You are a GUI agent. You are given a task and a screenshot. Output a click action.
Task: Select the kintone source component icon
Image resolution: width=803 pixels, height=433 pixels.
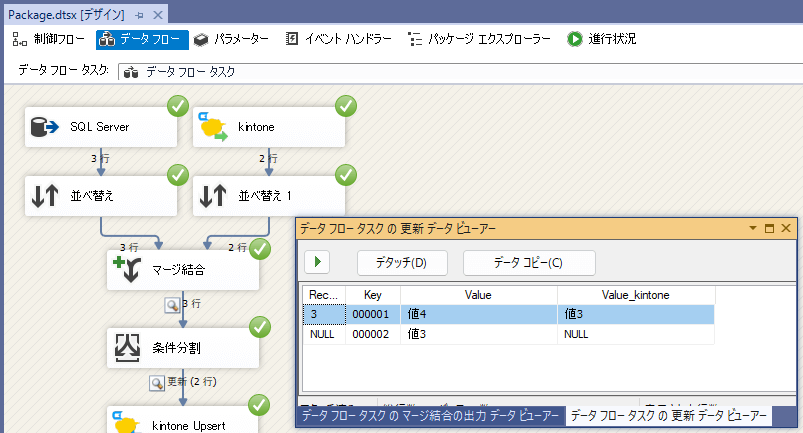click(213, 126)
